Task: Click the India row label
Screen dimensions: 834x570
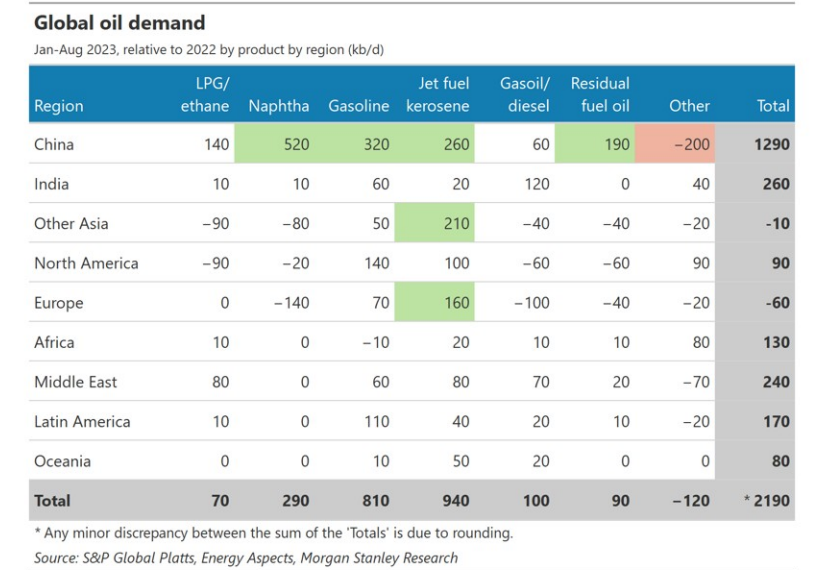Action: coord(52,184)
